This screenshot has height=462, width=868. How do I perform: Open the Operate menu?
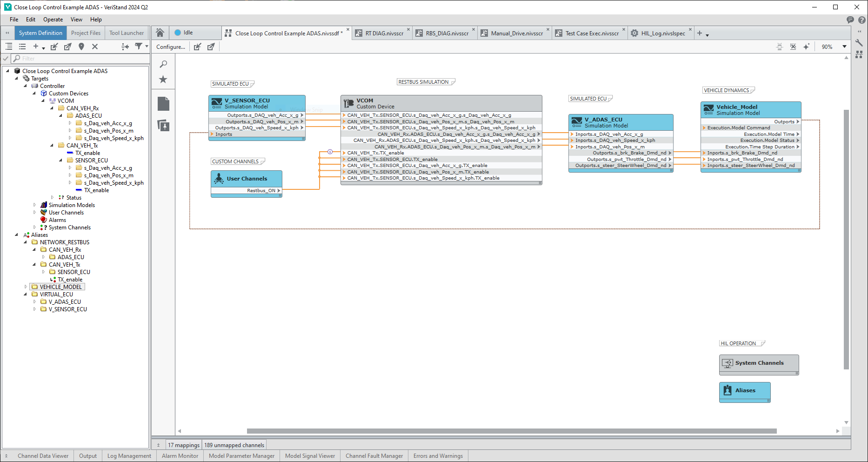[x=53, y=20]
